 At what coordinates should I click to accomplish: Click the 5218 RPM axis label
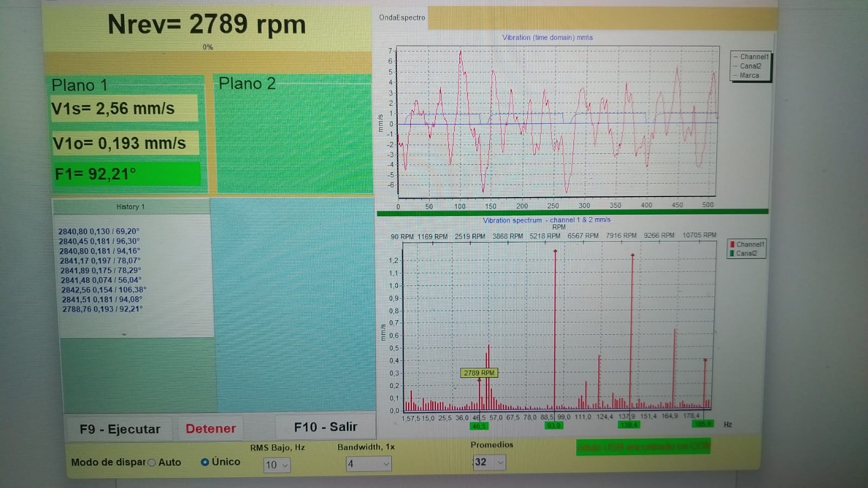click(x=545, y=236)
